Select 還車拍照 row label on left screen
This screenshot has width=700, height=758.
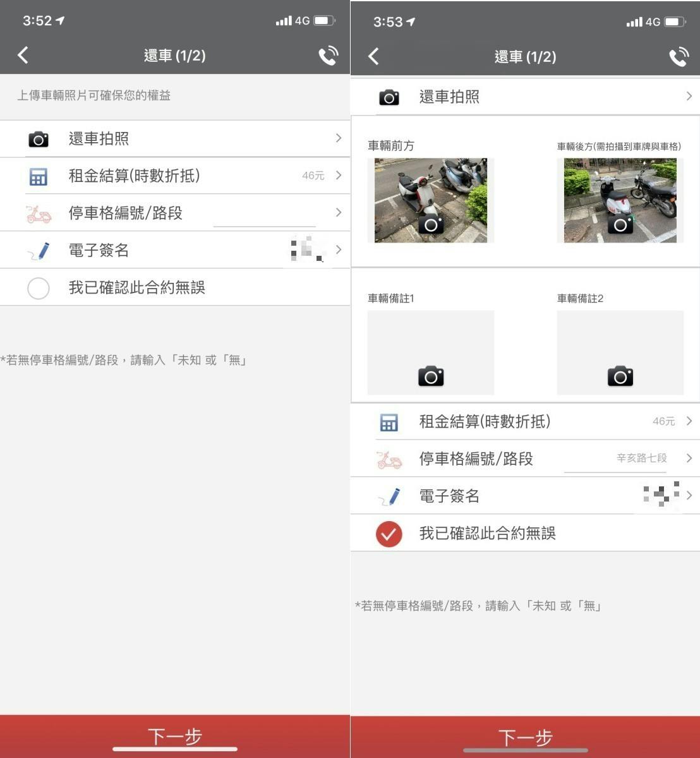click(99, 139)
